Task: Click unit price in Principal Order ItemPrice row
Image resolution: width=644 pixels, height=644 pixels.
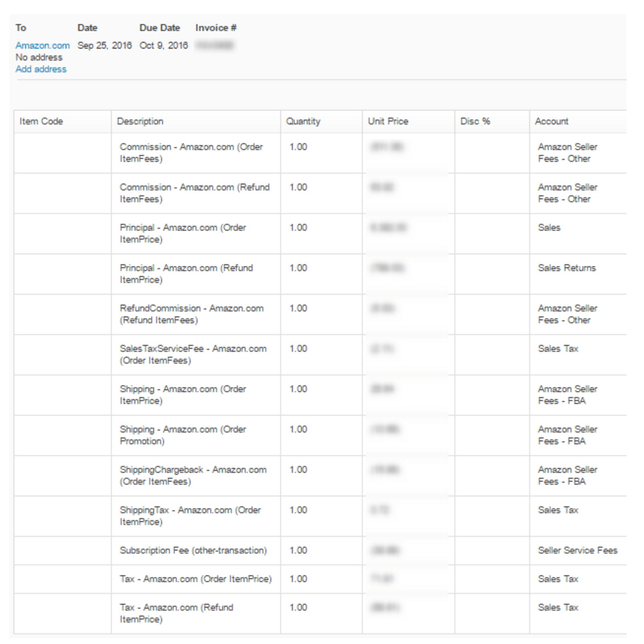Action: pos(388,228)
